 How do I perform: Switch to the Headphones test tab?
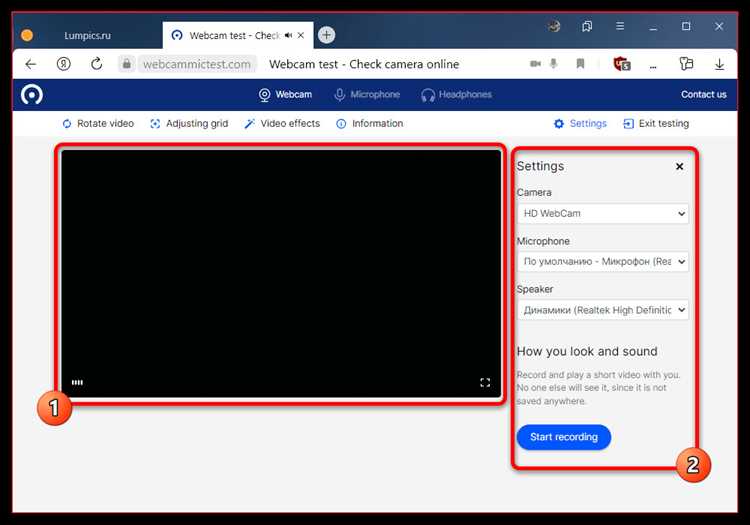pos(456,95)
